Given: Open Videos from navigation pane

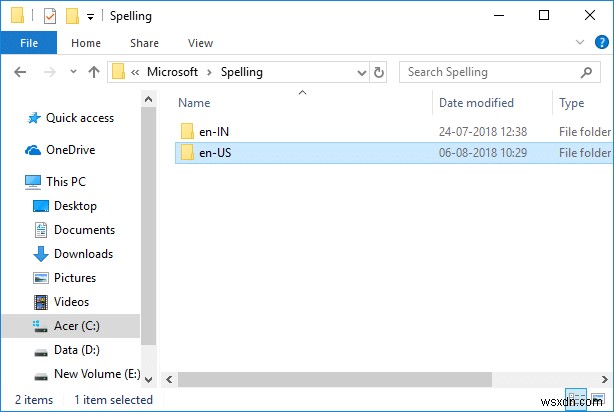Looking at the screenshot, I should 71,302.
